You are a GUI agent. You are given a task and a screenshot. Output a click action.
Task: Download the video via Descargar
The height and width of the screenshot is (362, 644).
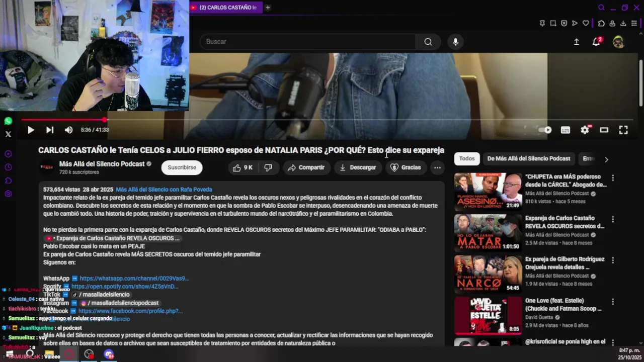[358, 167]
